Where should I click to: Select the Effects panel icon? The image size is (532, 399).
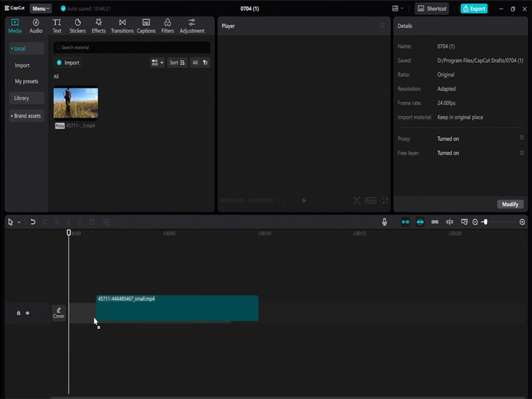coord(98,26)
